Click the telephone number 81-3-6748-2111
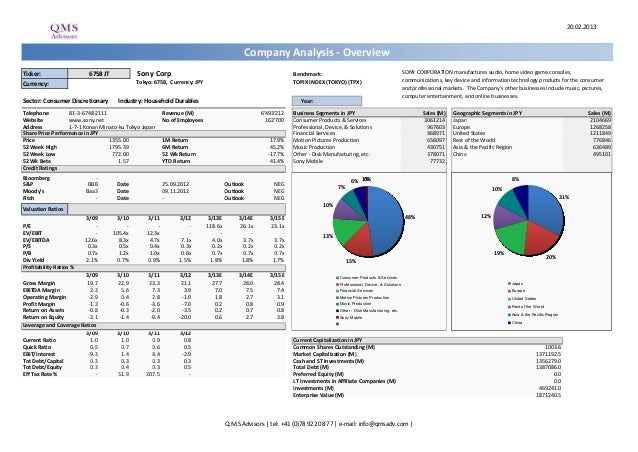Image resolution: width=638 pixels, height=452 pixels. pos(88,113)
